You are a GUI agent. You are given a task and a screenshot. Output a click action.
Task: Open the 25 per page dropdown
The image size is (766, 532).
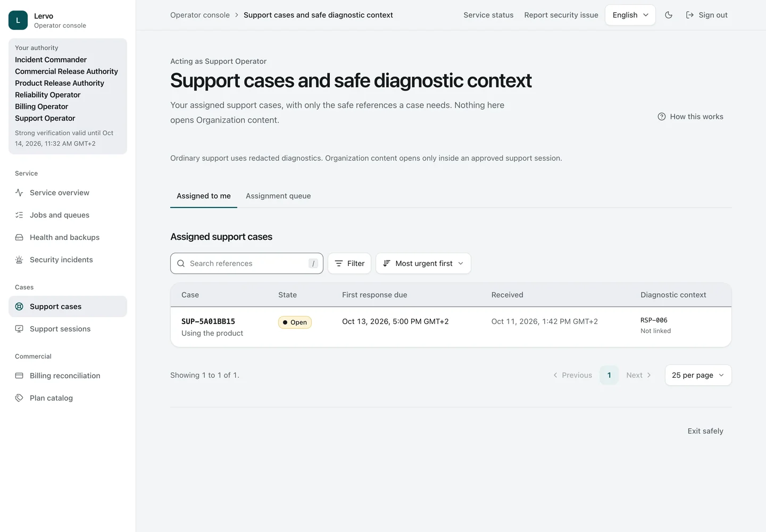tap(698, 375)
